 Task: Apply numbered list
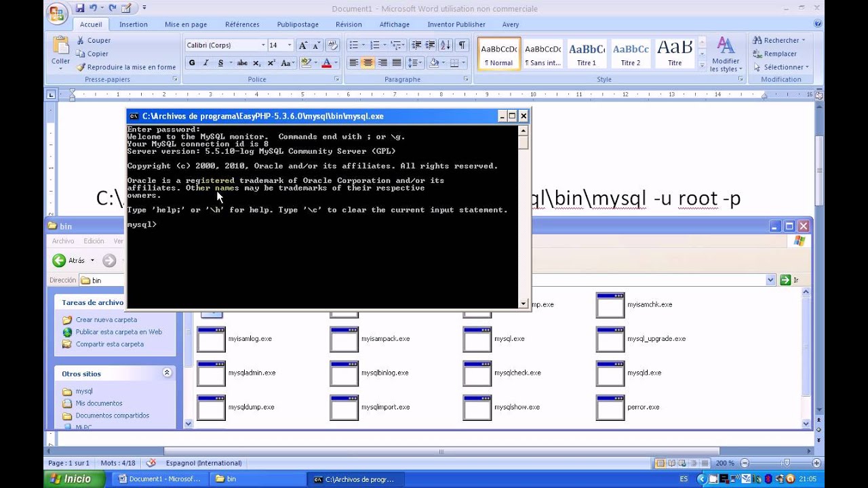[374, 45]
